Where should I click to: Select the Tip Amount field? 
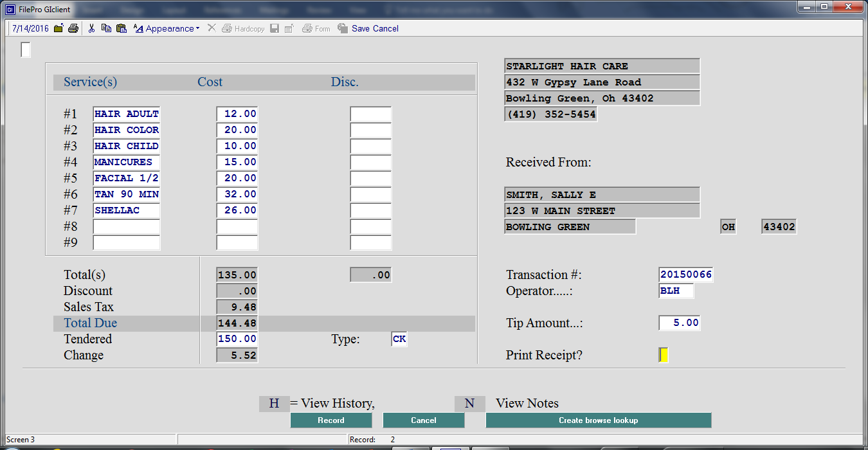tap(679, 323)
